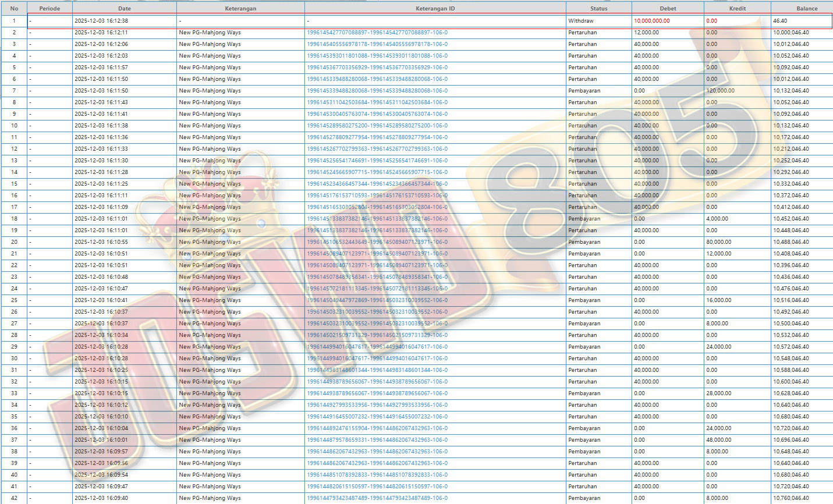
Task: Click the Status column header
Action: pos(598,9)
